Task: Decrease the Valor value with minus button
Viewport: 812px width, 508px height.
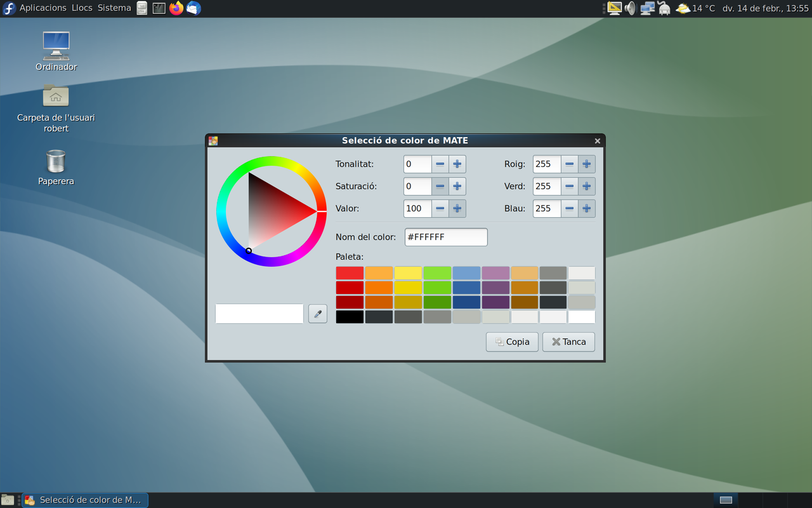Action: [440, 208]
